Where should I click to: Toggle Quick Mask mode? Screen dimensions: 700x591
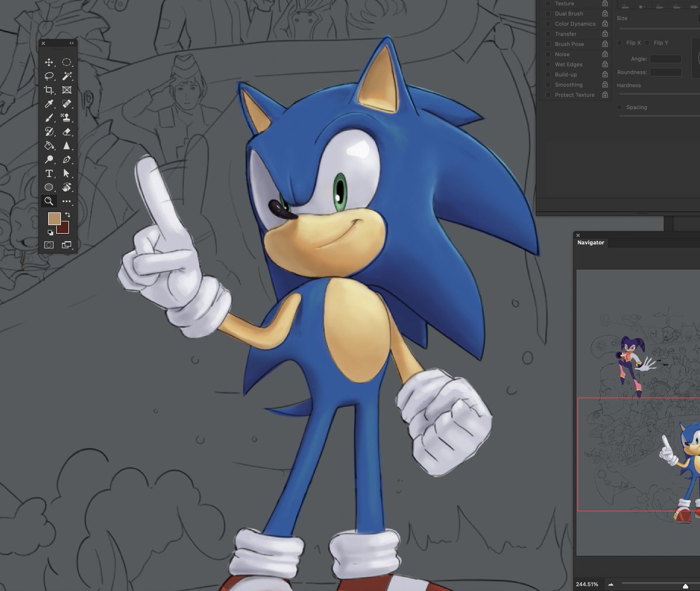point(49,245)
